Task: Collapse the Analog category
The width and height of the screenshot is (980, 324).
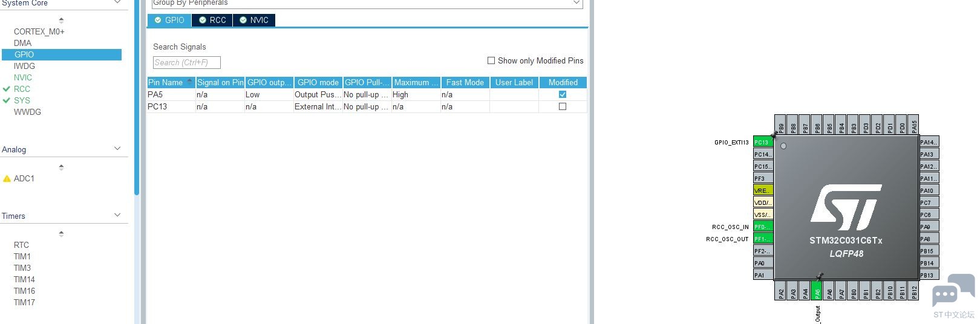Action: pyautogui.click(x=117, y=149)
